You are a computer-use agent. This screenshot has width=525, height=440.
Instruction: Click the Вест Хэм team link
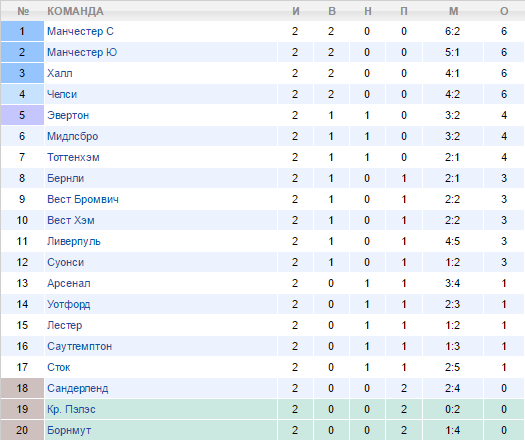coord(71,220)
